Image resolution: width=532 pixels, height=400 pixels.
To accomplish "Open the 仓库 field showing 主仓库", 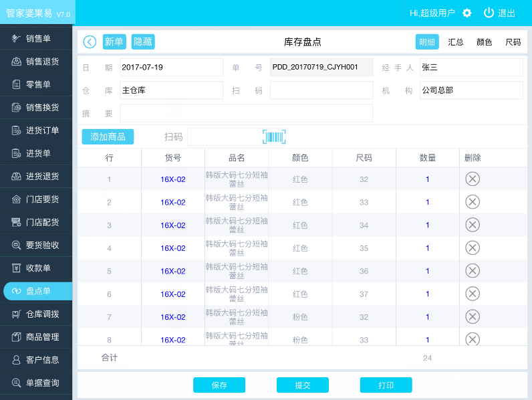I will (x=171, y=90).
